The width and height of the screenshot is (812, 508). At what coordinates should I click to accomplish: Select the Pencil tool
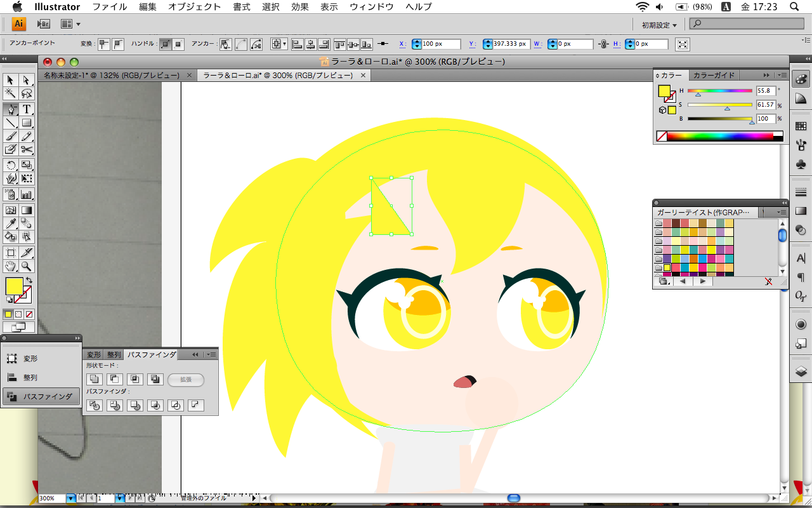(x=27, y=137)
